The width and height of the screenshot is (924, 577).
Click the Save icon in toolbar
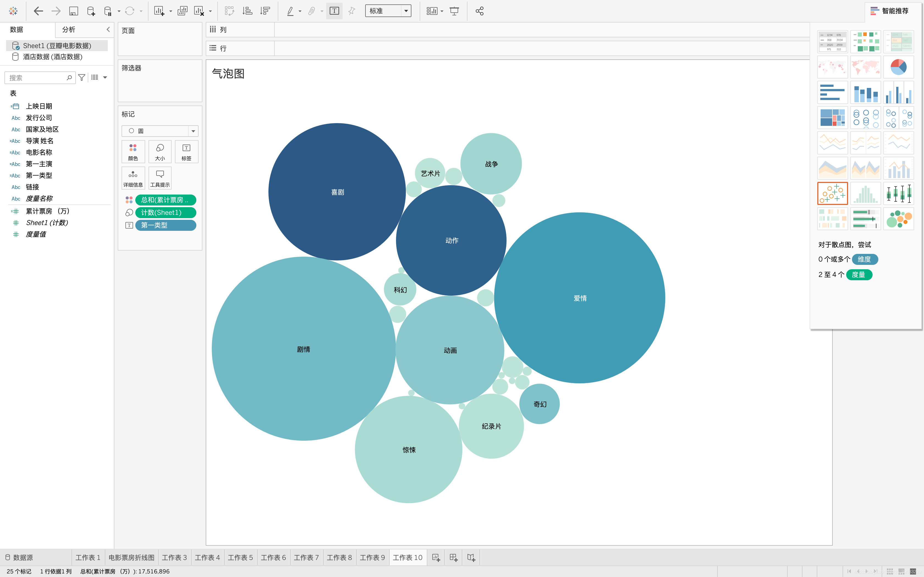(x=73, y=11)
